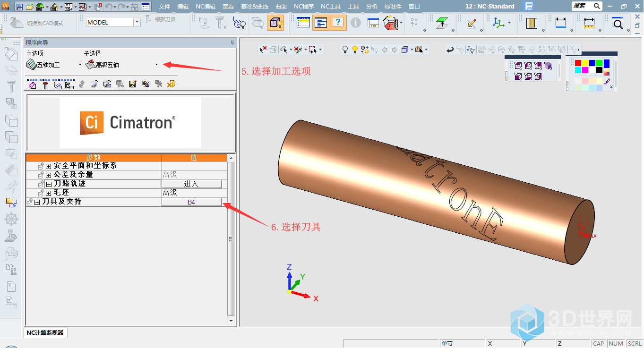Expand the 刀路轨迹 tree node
The image size is (644, 348).
point(49,184)
